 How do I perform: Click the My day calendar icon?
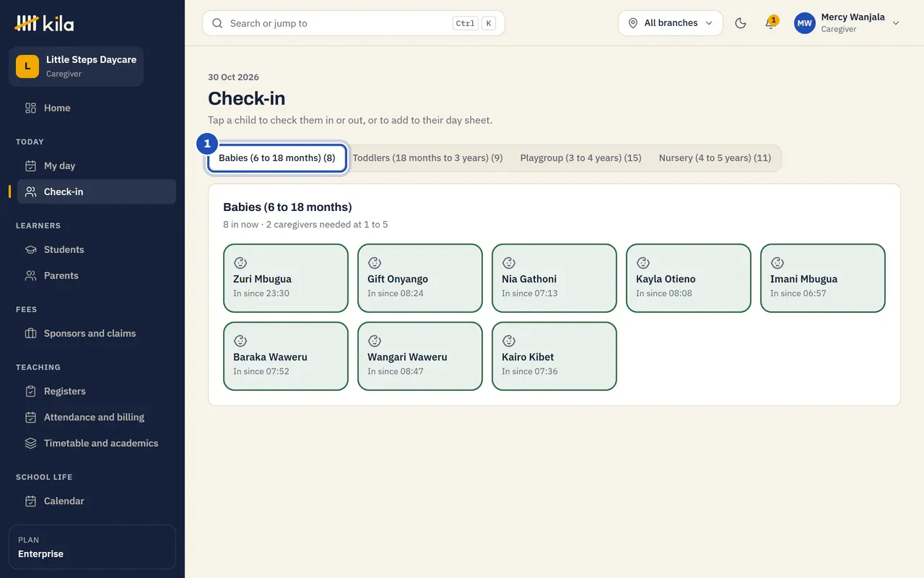click(x=30, y=165)
